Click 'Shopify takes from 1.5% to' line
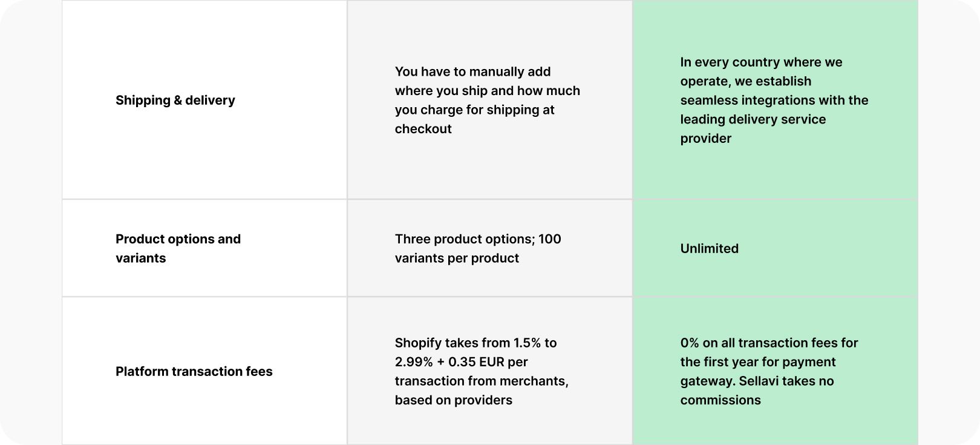 point(475,343)
